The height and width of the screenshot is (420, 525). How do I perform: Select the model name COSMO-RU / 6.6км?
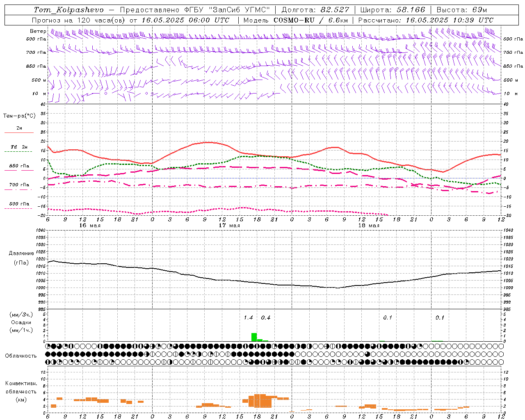[x=310, y=20]
